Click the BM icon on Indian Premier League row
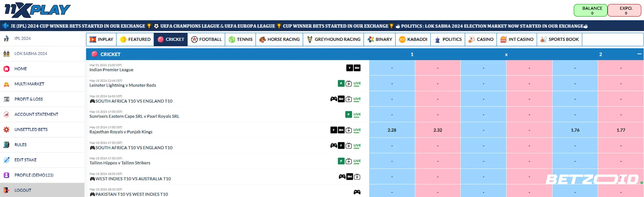 point(357,68)
